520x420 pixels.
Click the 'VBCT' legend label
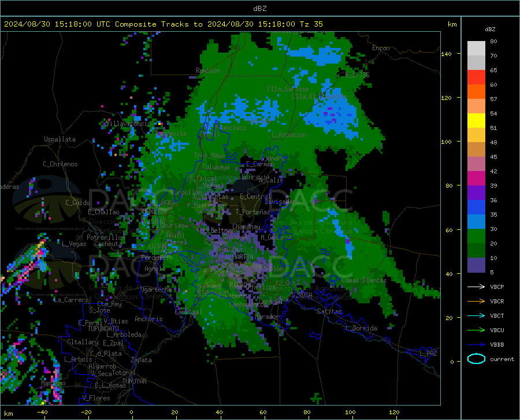tap(497, 316)
